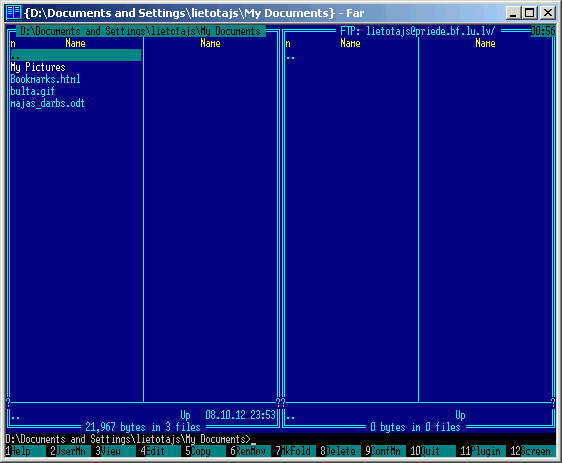Click the 11 Plugin function key

point(483,451)
